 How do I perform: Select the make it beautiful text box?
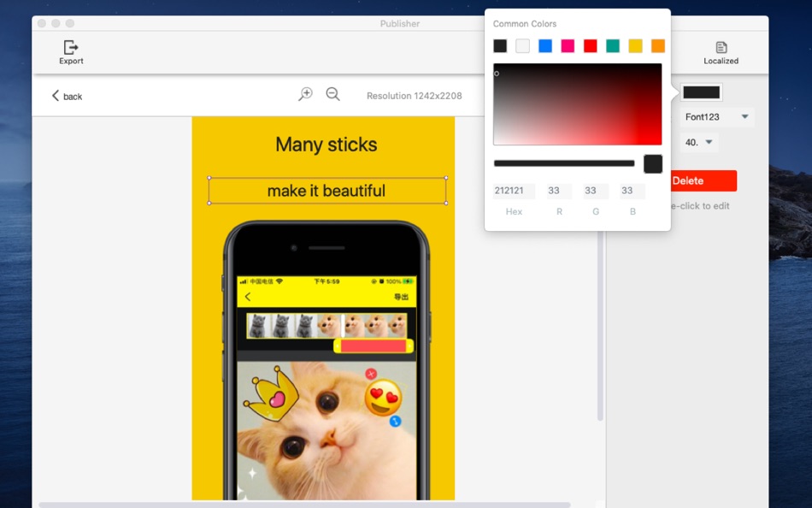tap(327, 190)
